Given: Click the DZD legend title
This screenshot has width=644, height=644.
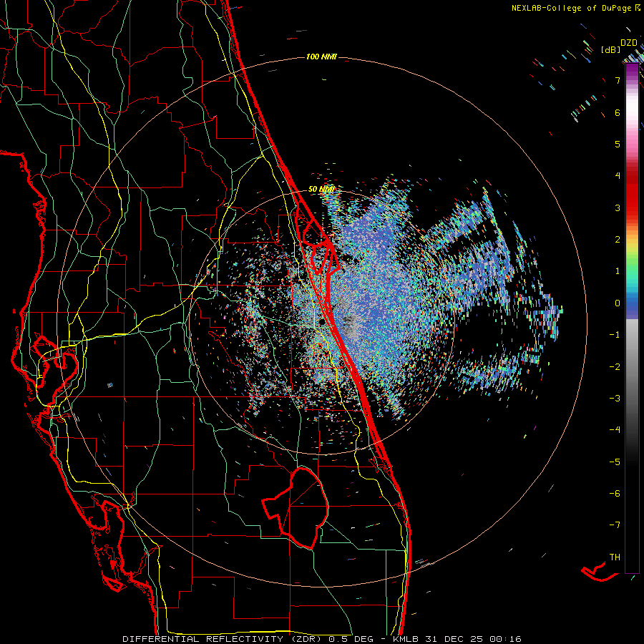Looking at the screenshot, I should tap(629, 43).
